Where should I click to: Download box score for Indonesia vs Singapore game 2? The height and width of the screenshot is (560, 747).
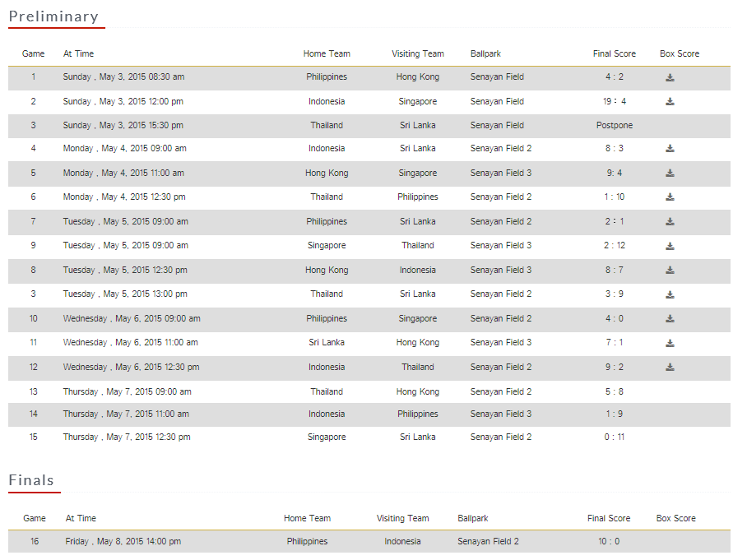tap(670, 101)
